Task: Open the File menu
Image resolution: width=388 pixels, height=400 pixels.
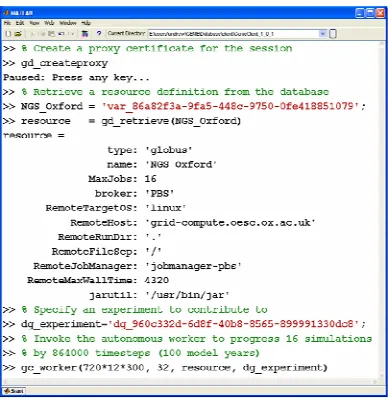Action: pos(8,23)
